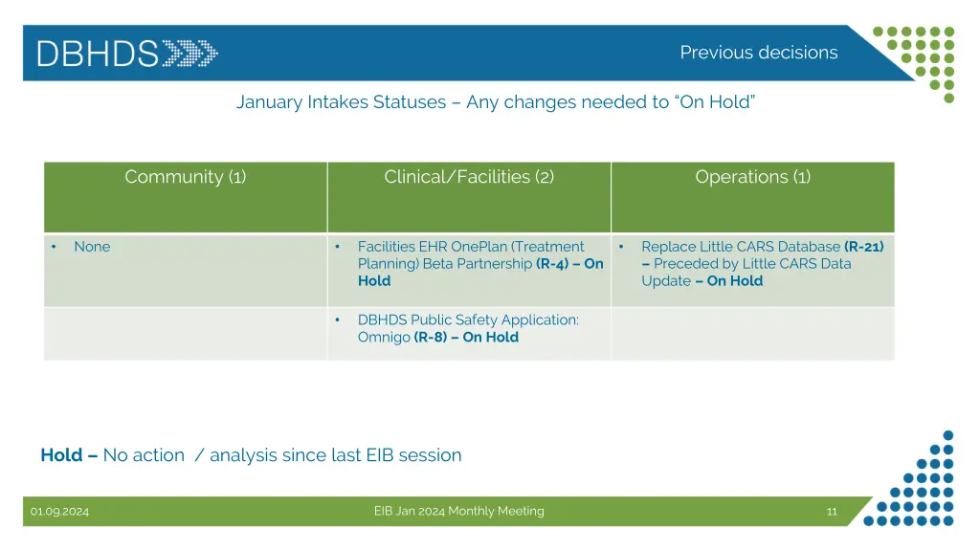Click the (R-4) reference label
This screenshot has width=980, height=551.
(552, 264)
